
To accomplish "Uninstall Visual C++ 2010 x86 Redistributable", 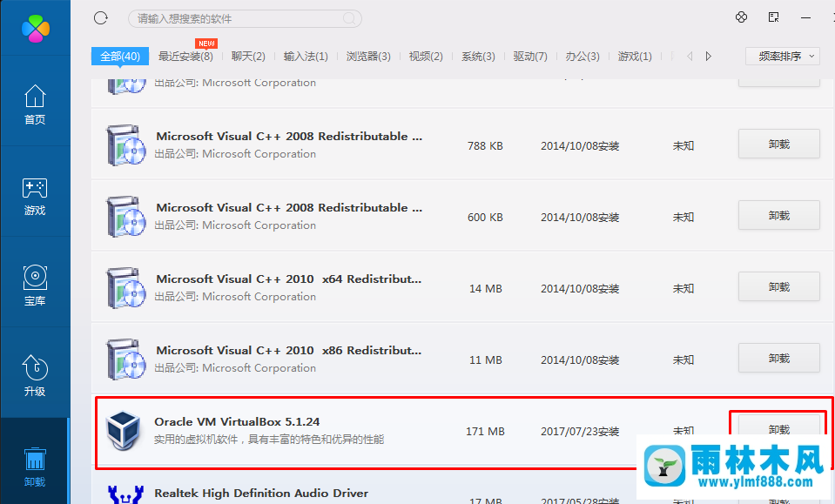I will [779, 358].
